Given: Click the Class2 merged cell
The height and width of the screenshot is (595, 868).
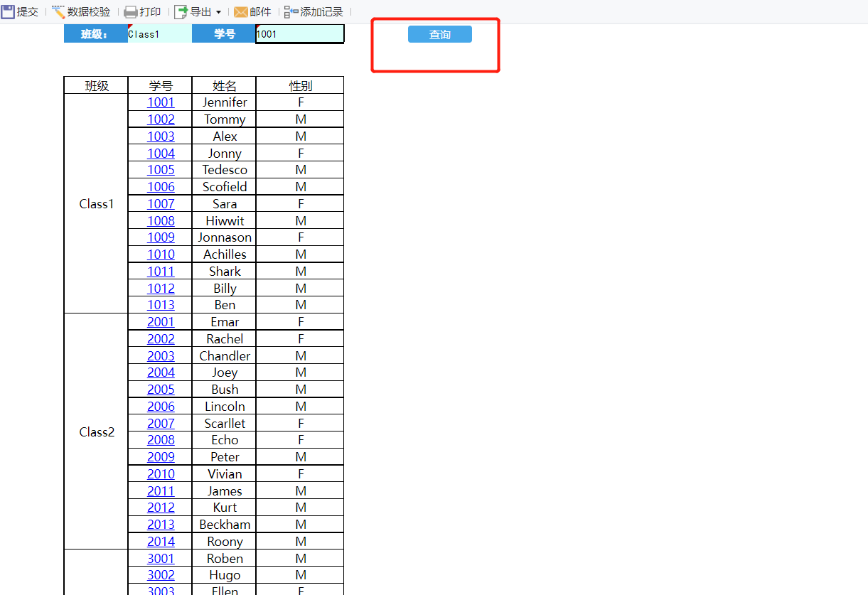Looking at the screenshot, I should 97,432.
